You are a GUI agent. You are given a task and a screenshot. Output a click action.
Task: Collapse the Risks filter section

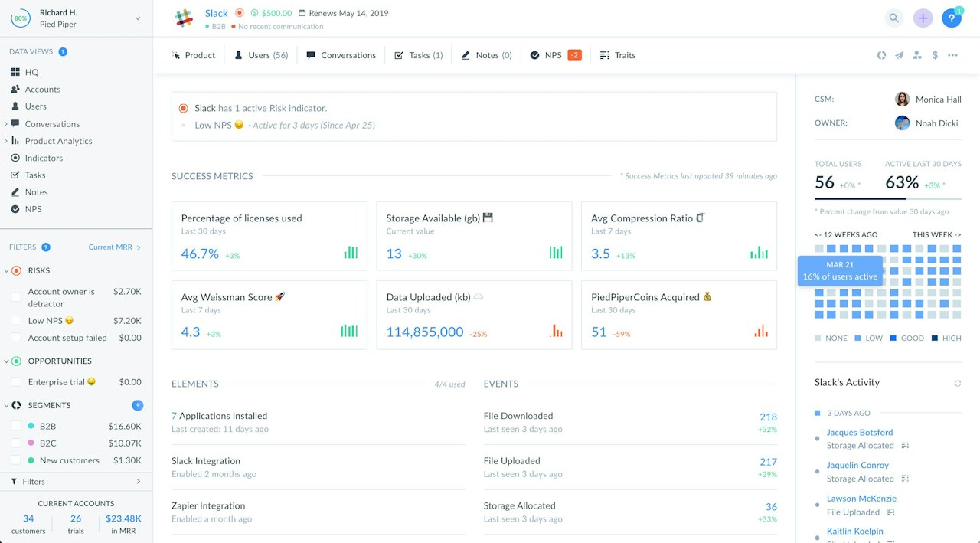[x=7, y=271]
